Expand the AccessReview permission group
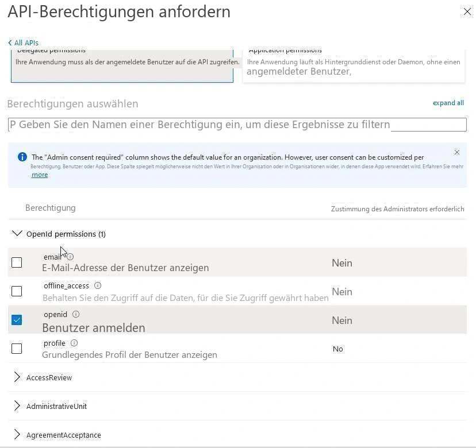The width and height of the screenshot is (476, 448). (17, 377)
